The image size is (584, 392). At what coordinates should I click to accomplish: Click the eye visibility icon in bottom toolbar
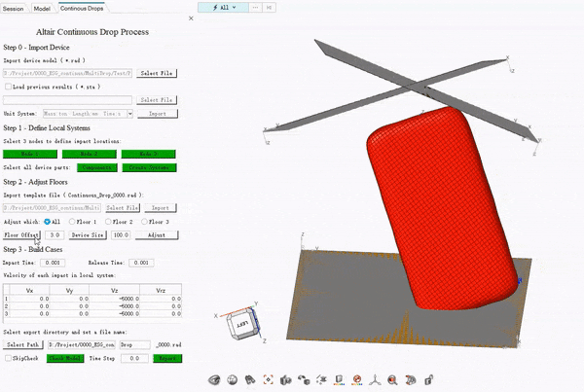coord(214,380)
